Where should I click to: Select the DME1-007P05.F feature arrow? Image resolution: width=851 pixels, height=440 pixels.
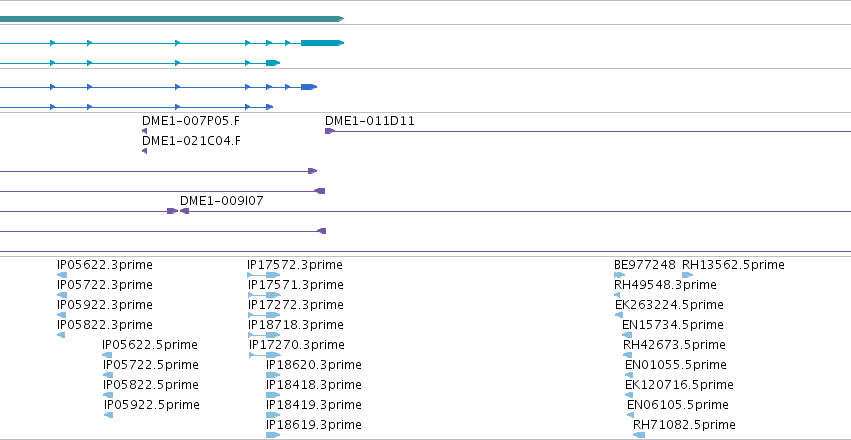coord(144,131)
